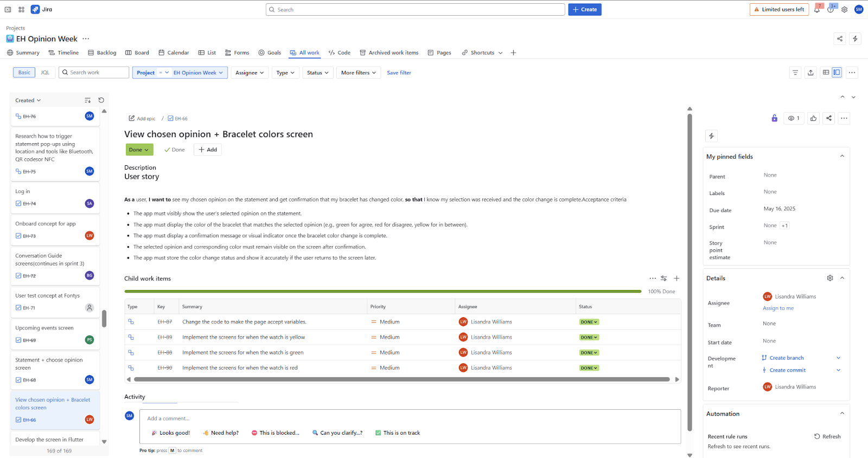The width and height of the screenshot is (868, 458).
Task: Click the notifications bell icon
Action: pos(816,10)
